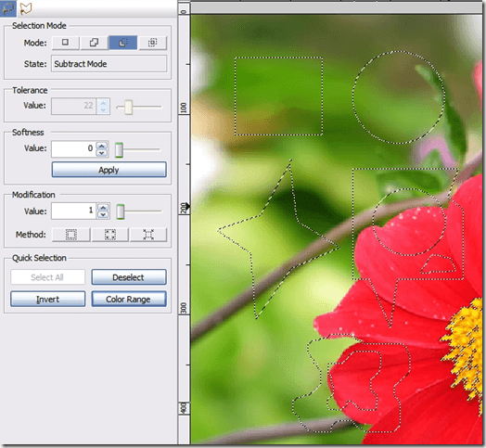This screenshot has width=486, height=448.
Task: Click the vertical ruler at 100 mark
Action: click(184, 108)
